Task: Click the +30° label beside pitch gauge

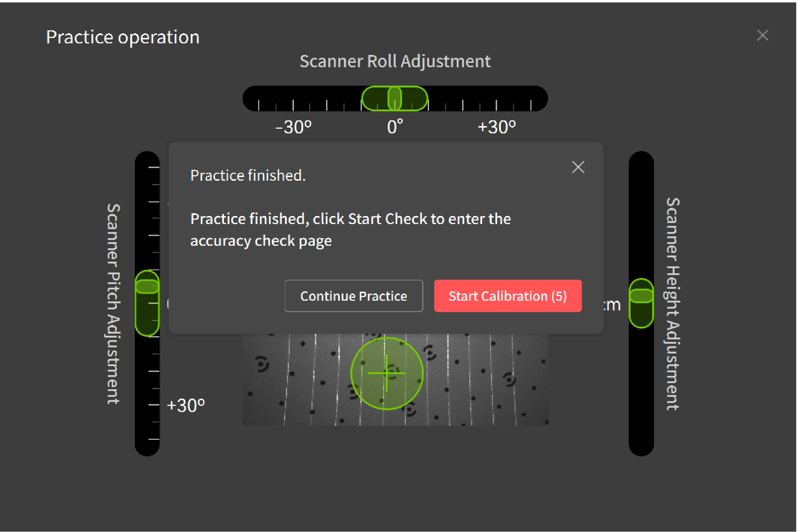Action: coord(186,406)
